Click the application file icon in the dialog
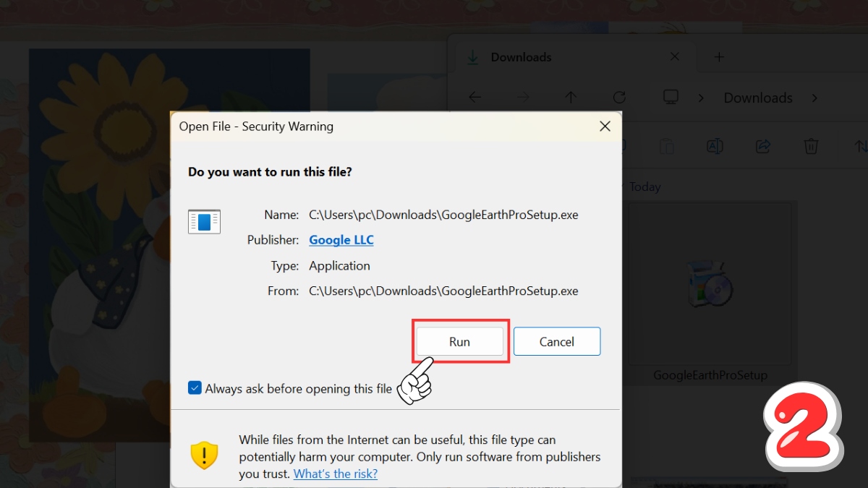Viewport: 868px width, 488px height. point(204,221)
